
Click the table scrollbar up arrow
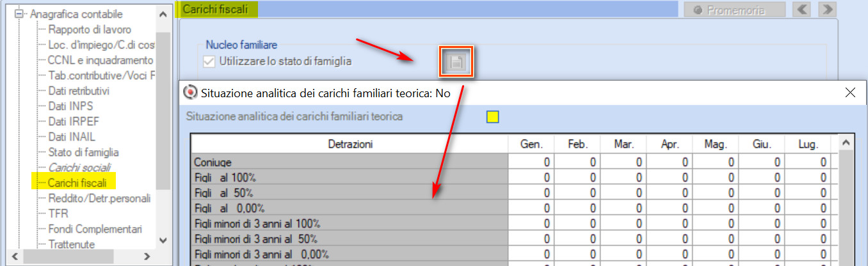(845, 144)
